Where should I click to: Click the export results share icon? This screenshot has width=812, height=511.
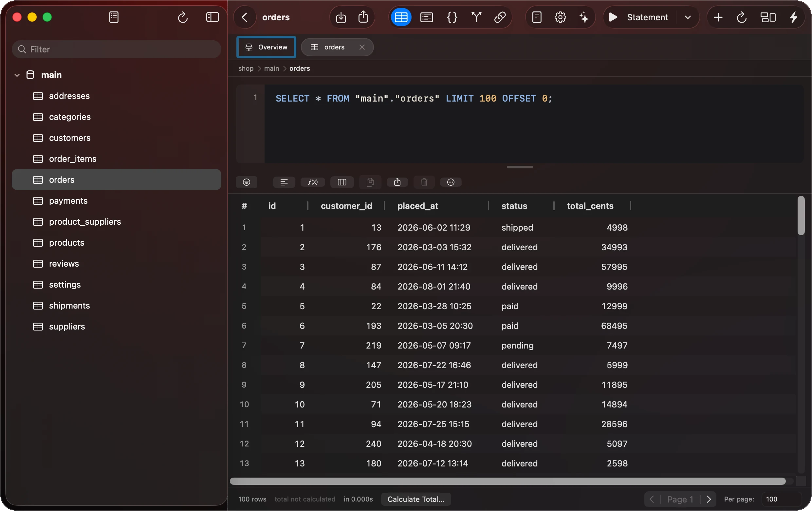pos(397,182)
